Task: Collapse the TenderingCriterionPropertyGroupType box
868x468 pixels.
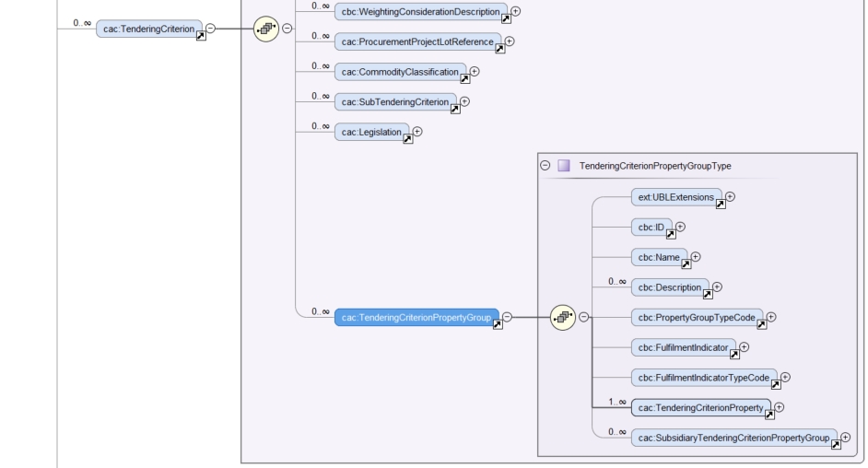Action: point(545,166)
